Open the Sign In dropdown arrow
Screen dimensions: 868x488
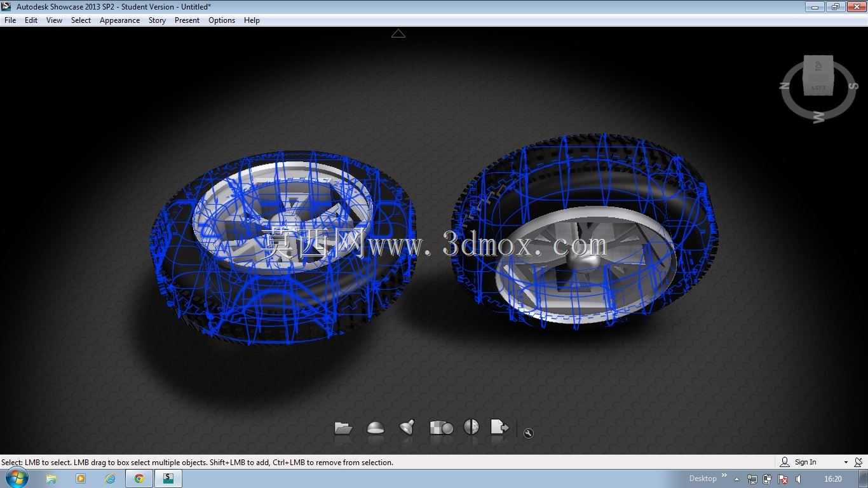point(846,463)
